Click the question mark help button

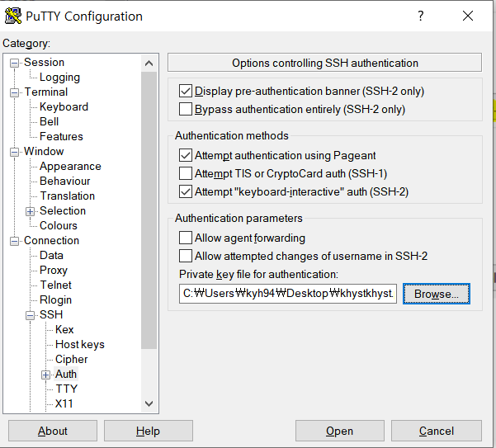point(420,16)
